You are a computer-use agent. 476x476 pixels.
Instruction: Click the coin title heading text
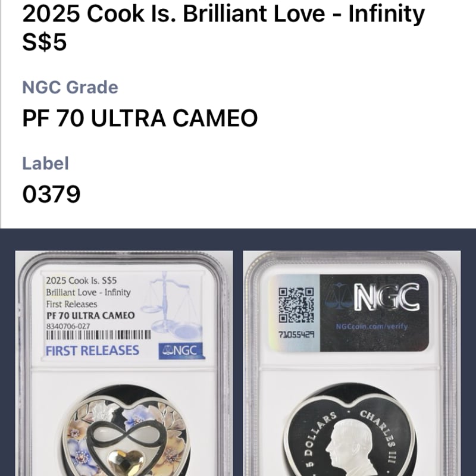(224, 27)
